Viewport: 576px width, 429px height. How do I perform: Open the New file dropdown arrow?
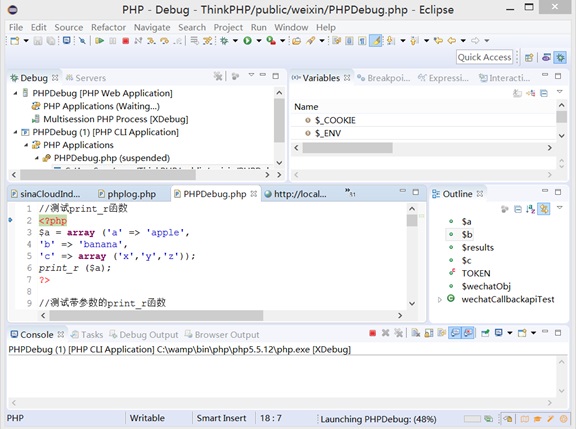tap(26, 41)
